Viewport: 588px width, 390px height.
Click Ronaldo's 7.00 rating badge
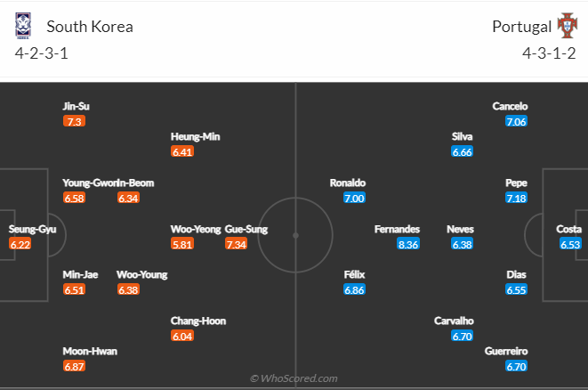(x=354, y=198)
